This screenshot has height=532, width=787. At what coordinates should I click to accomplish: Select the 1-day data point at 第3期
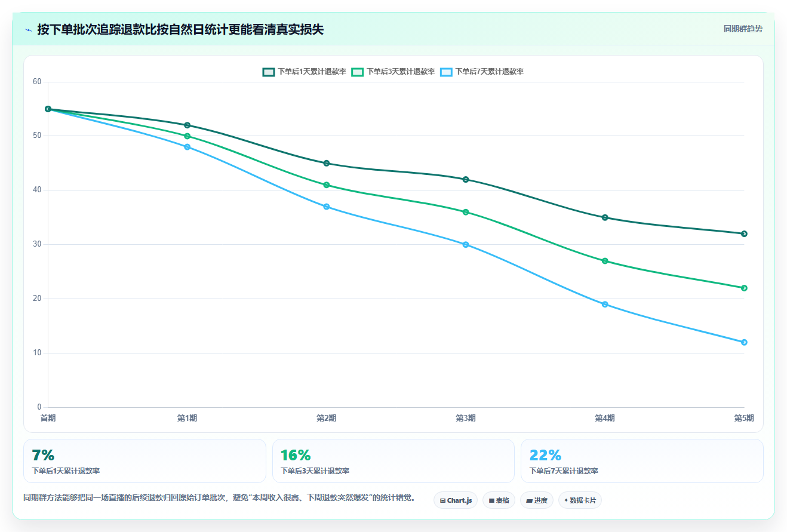pyautogui.click(x=466, y=180)
